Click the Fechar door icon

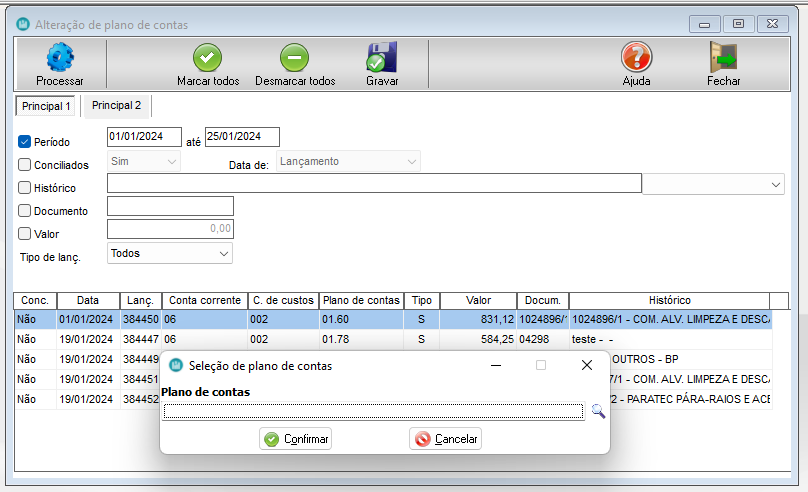(x=723, y=58)
